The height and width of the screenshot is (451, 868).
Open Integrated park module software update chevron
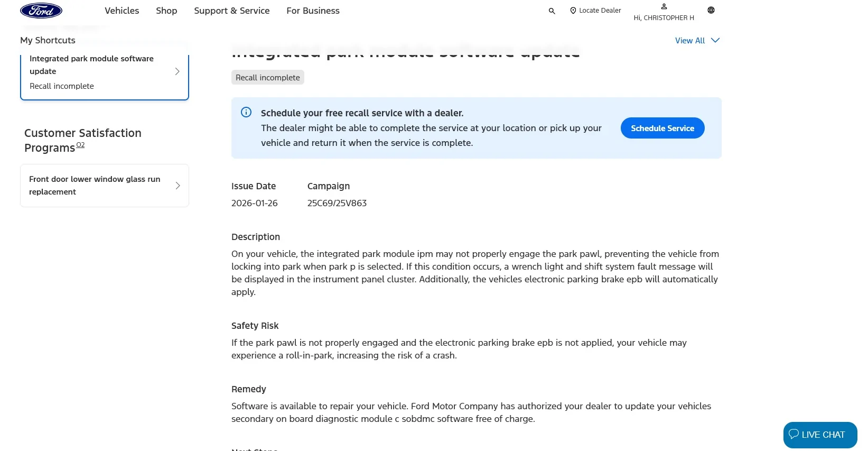coord(178,71)
